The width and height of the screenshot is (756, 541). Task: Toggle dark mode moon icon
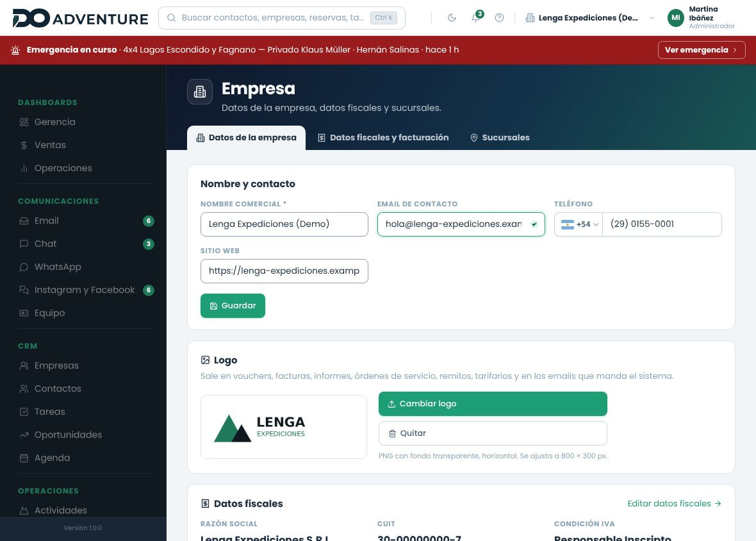point(452,18)
